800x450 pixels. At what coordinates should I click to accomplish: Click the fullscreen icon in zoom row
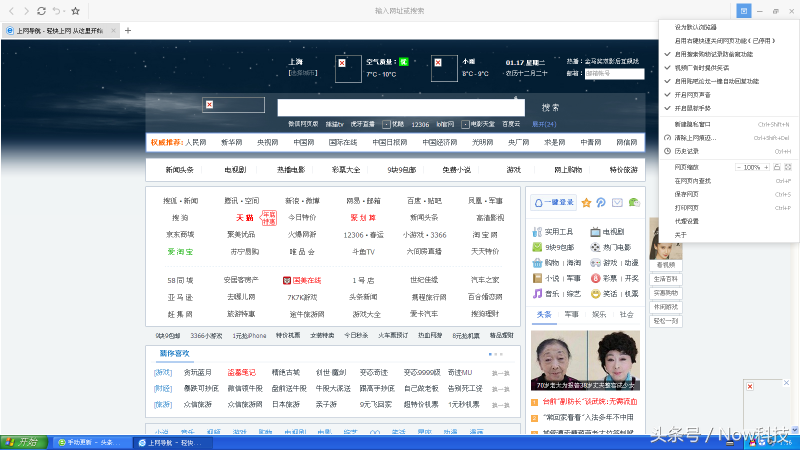point(788,167)
